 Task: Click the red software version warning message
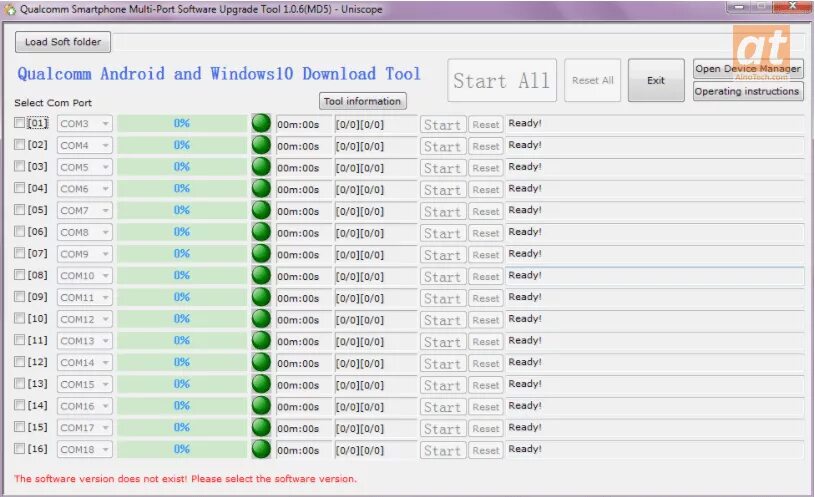click(x=186, y=479)
